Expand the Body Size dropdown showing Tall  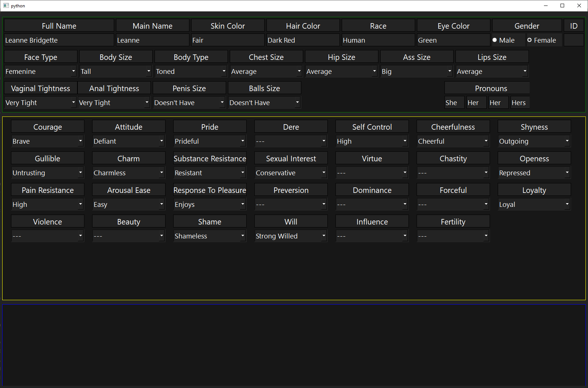click(x=116, y=72)
